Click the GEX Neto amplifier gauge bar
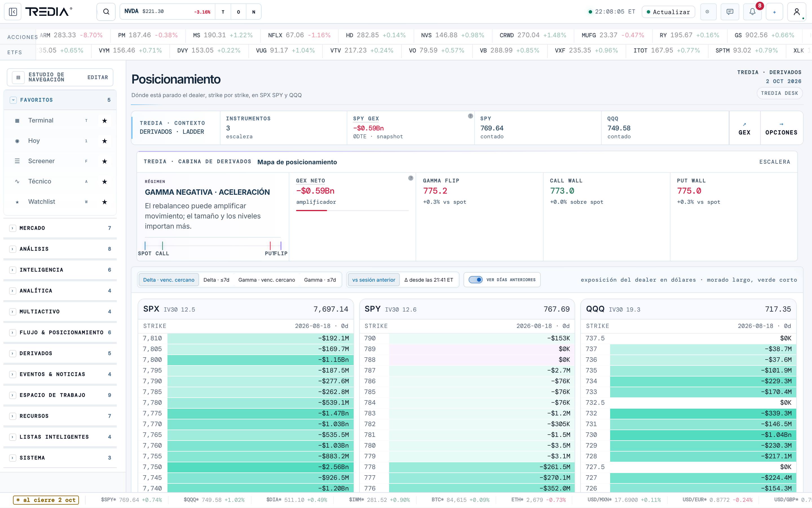This screenshot has height=508, width=812. coord(352,211)
